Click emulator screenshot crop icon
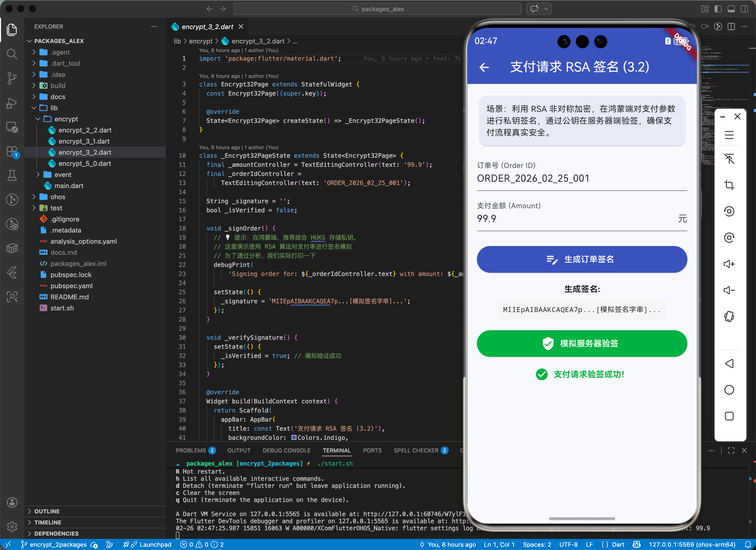Image resolution: width=756 pixels, height=550 pixels. (729, 185)
